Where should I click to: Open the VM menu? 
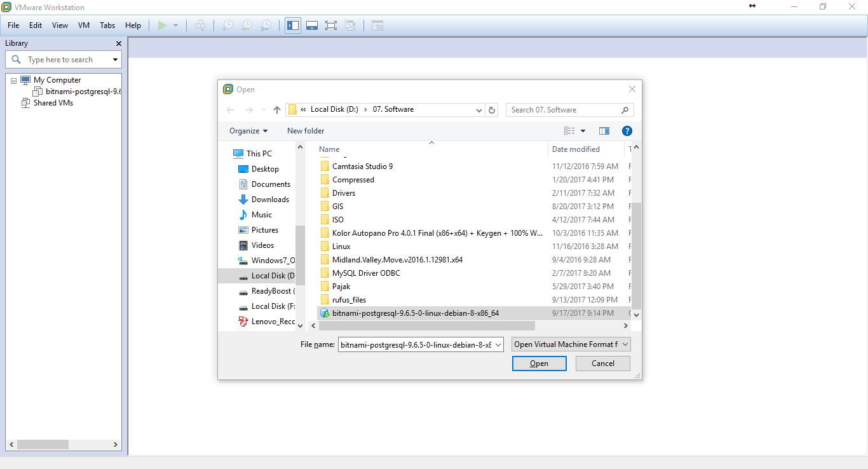(x=84, y=25)
